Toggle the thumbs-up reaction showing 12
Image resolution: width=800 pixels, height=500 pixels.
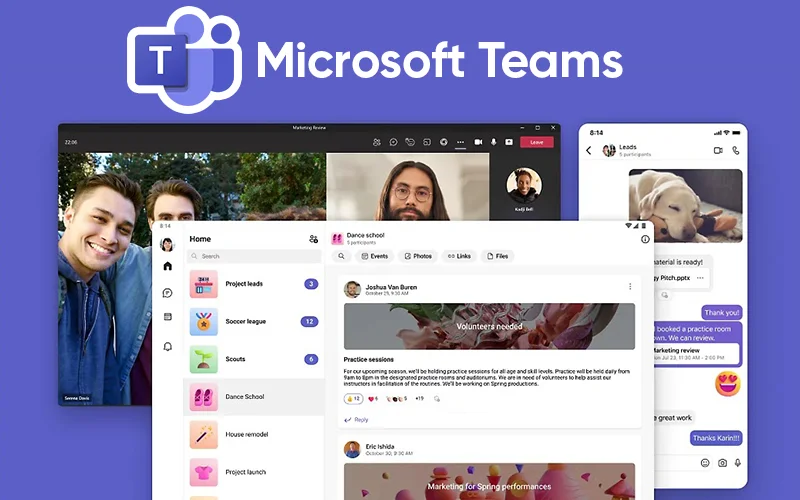[353, 398]
